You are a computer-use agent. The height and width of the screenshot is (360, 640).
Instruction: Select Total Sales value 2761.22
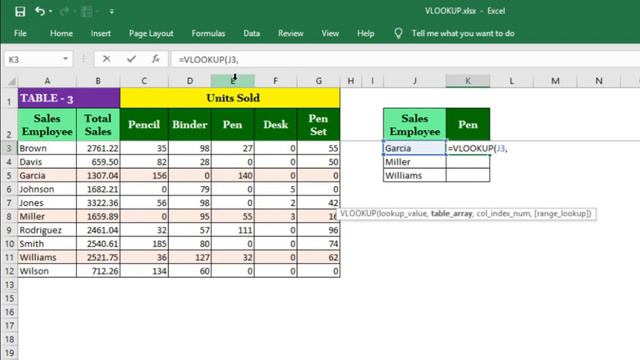(98, 148)
